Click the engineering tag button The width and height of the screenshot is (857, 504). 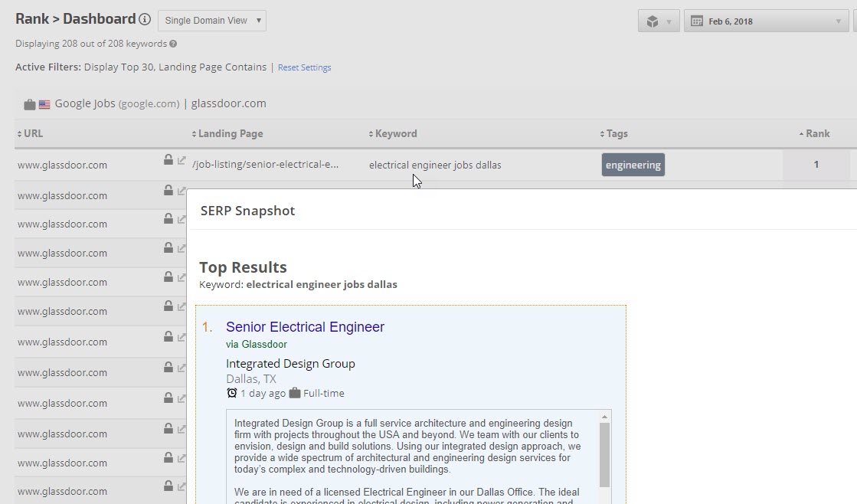(x=633, y=165)
